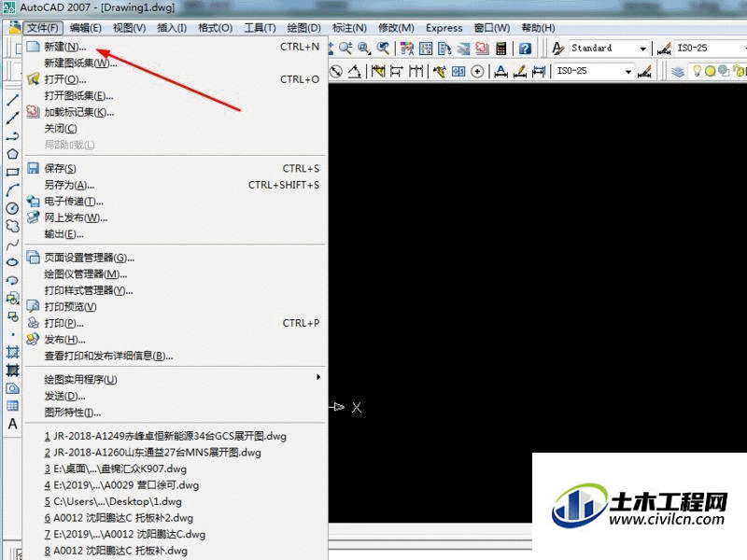The height and width of the screenshot is (560, 747).
Task: Select the Tolerance tool
Action: [458, 72]
